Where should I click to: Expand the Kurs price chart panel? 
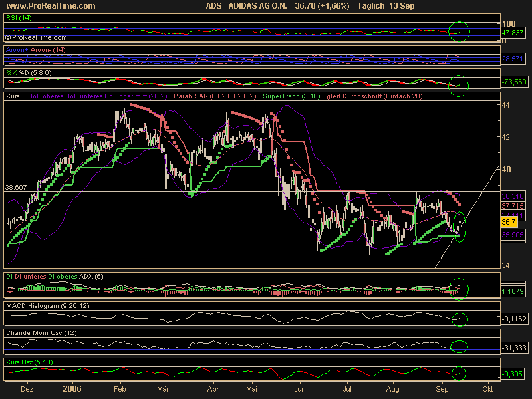(12, 96)
